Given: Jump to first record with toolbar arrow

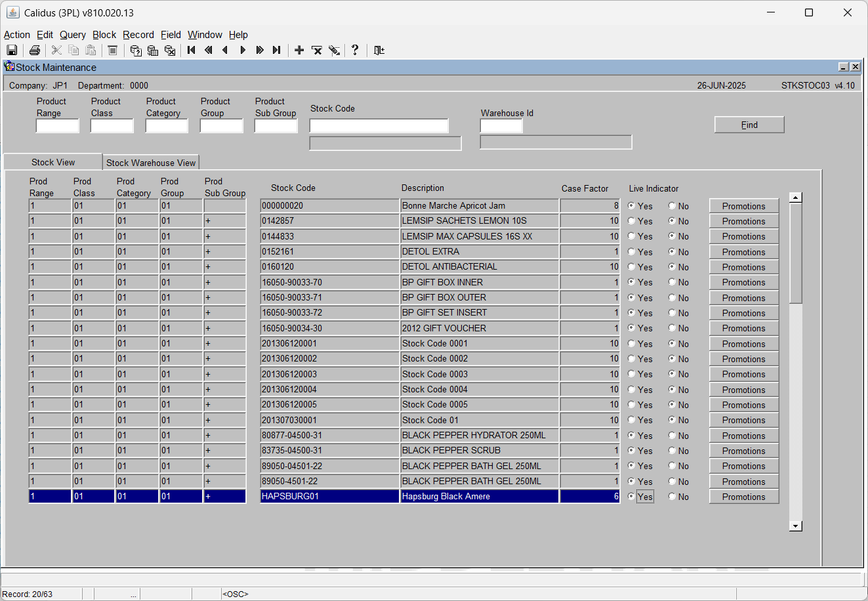Looking at the screenshot, I should coord(192,51).
